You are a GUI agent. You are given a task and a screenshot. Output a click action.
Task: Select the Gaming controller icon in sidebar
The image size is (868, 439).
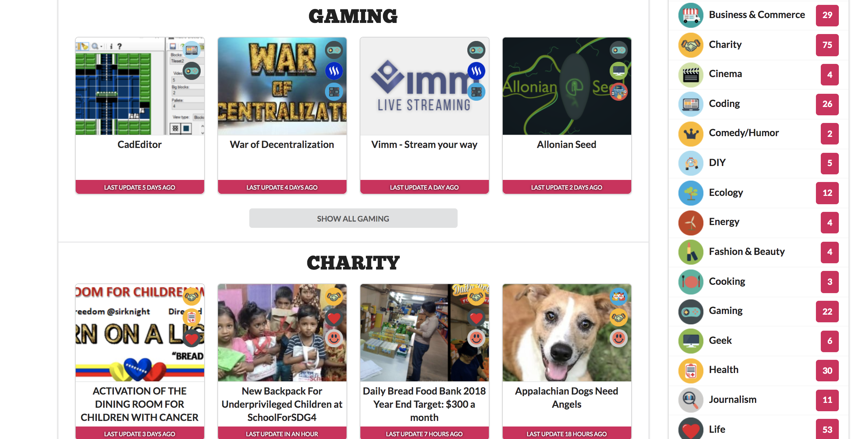pos(691,312)
